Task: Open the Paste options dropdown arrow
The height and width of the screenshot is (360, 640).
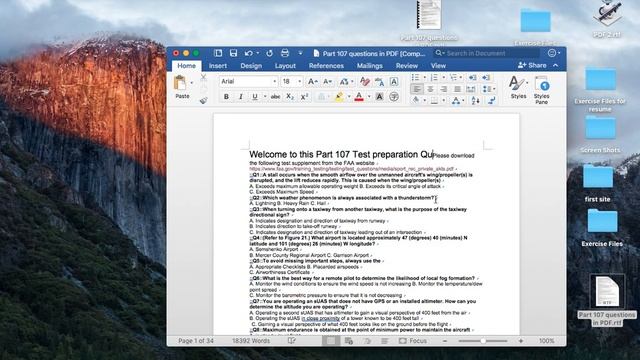Action: pos(192,83)
